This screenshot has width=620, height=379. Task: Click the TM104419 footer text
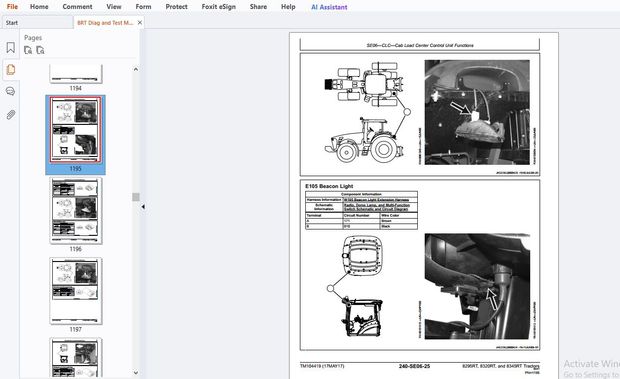click(322, 366)
